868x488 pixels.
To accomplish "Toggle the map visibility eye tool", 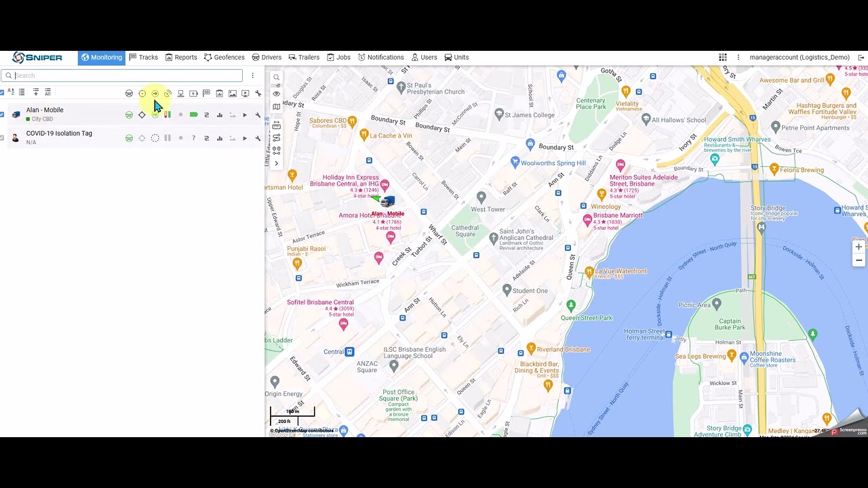I will click(x=276, y=94).
